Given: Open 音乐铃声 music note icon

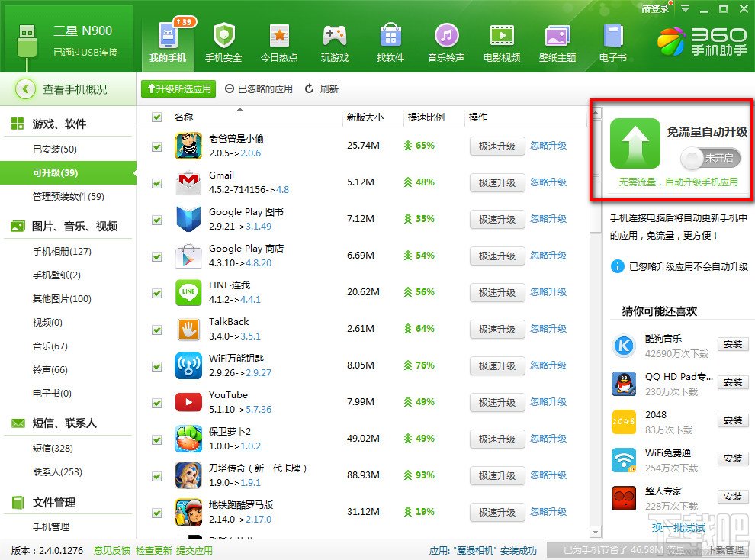Looking at the screenshot, I should click(446, 35).
